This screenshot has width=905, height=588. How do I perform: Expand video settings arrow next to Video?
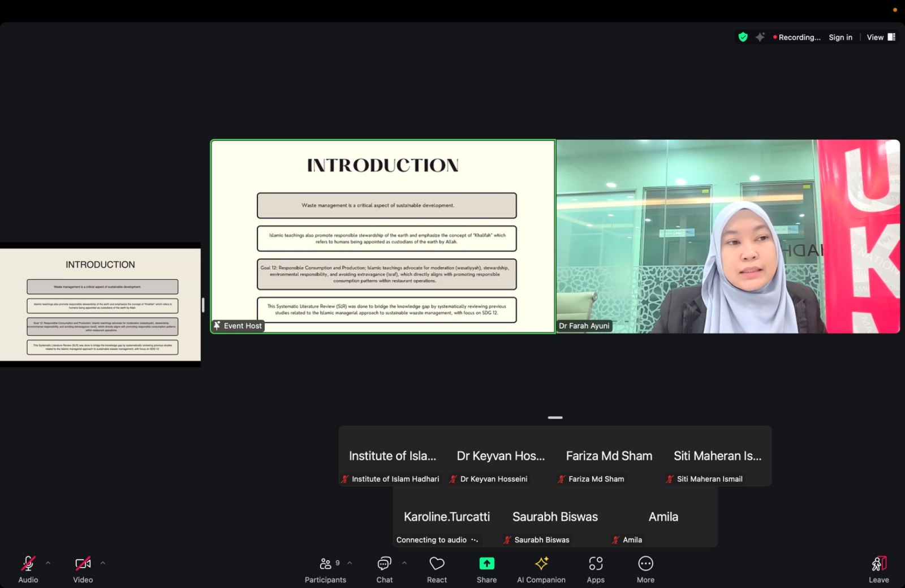pyautogui.click(x=102, y=563)
